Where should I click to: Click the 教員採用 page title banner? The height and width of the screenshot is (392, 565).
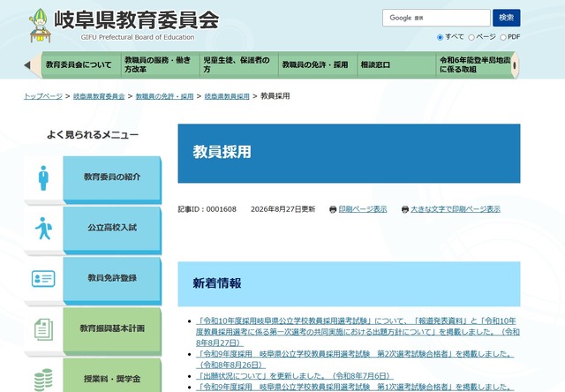pyautogui.click(x=349, y=154)
